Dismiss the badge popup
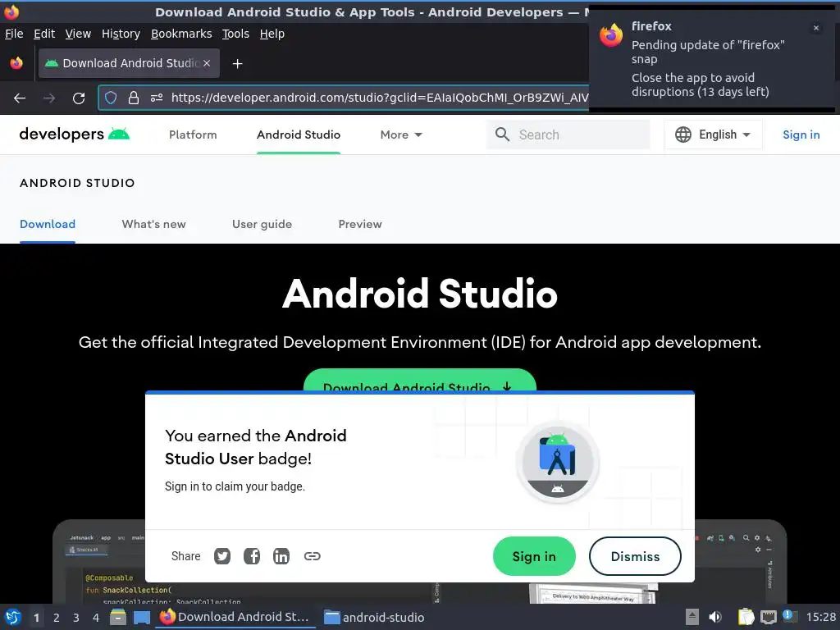 click(636, 557)
